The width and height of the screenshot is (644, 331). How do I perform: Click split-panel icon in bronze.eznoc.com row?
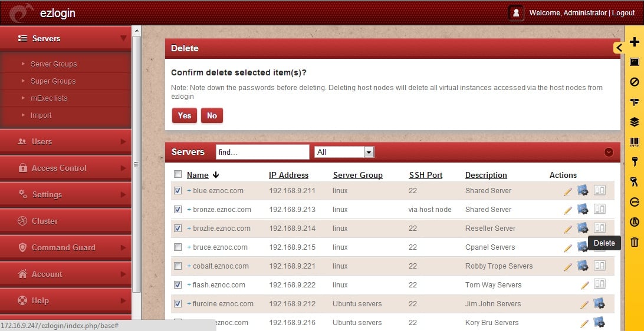click(600, 208)
